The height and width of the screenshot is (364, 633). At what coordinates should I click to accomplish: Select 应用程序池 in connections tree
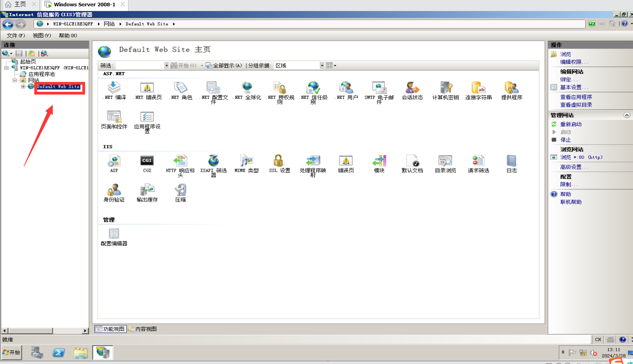(x=41, y=74)
